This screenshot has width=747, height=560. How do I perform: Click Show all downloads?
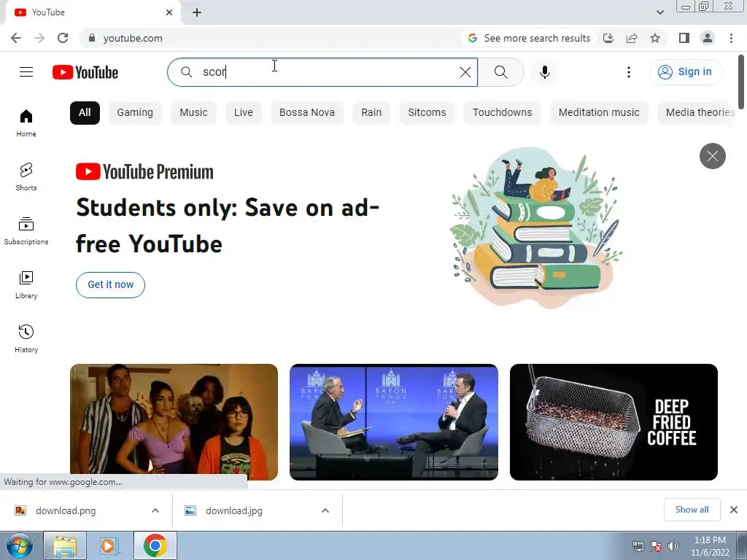pyautogui.click(x=692, y=510)
